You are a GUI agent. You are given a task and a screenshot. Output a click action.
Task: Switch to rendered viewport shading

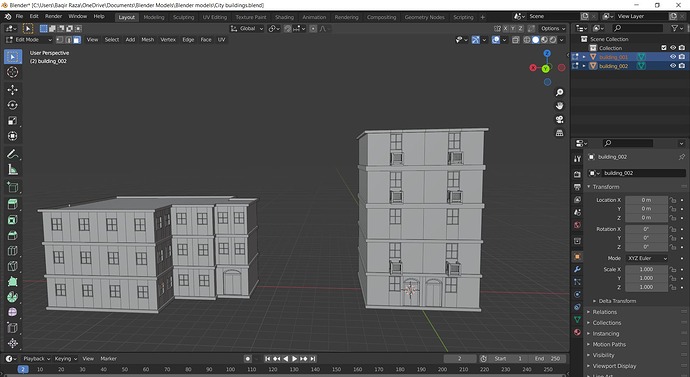[553, 40]
